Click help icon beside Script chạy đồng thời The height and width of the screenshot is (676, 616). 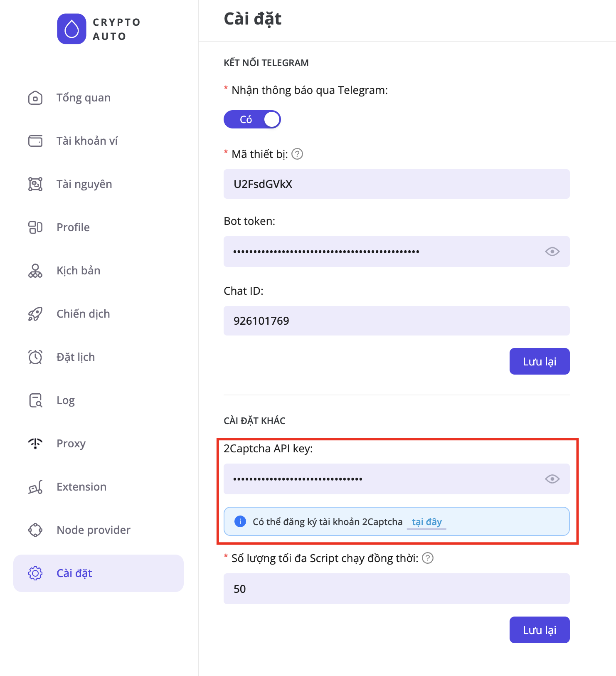(428, 558)
